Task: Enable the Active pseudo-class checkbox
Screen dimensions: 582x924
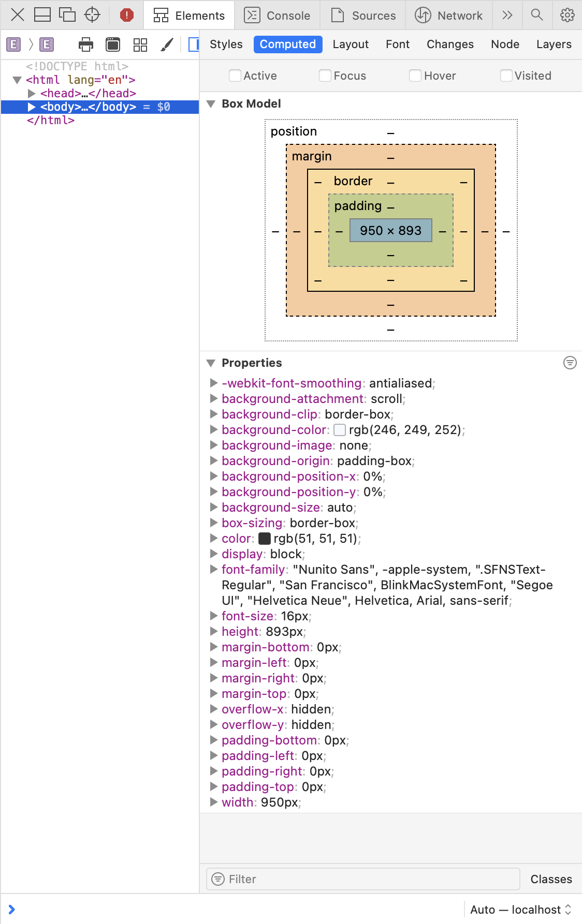Action: (x=235, y=76)
